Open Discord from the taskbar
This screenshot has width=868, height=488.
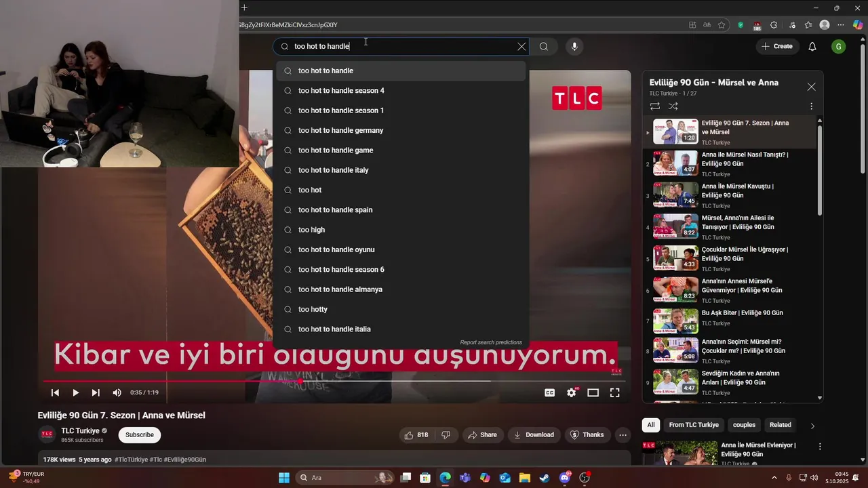(x=565, y=477)
